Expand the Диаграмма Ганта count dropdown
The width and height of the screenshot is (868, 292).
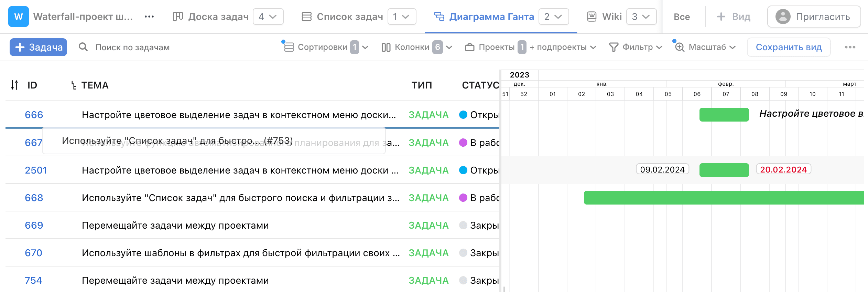(x=554, y=17)
